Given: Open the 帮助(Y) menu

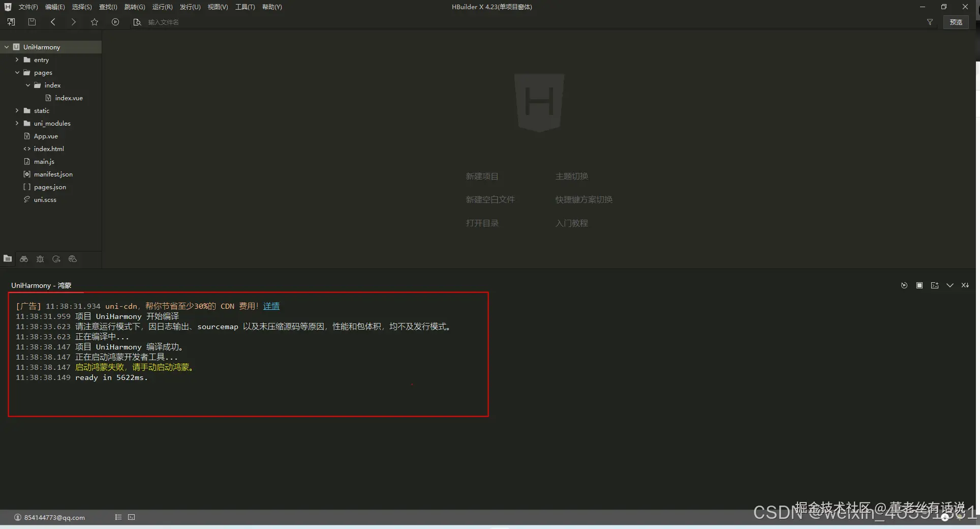Looking at the screenshot, I should click(x=272, y=7).
